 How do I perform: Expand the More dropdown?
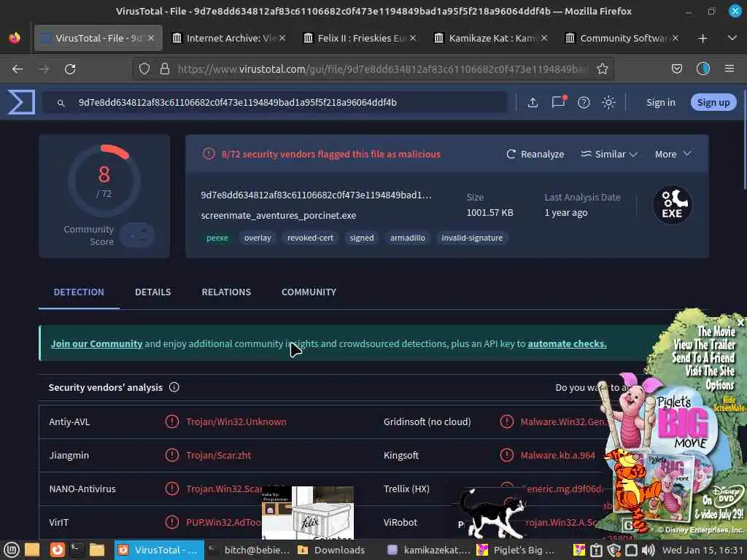click(x=673, y=154)
